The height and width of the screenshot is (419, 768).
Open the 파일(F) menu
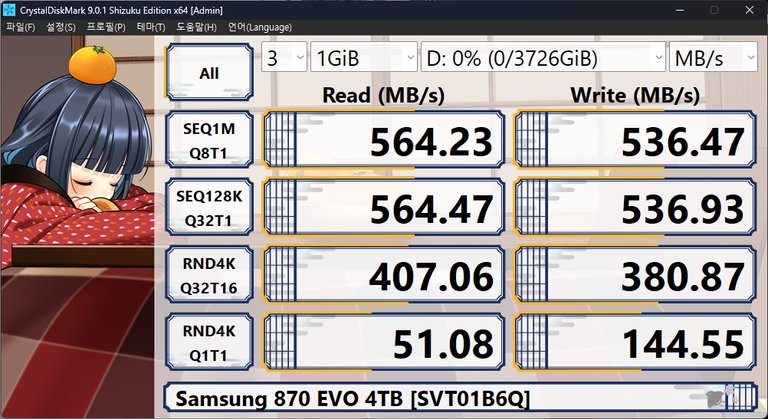[x=21, y=27]
